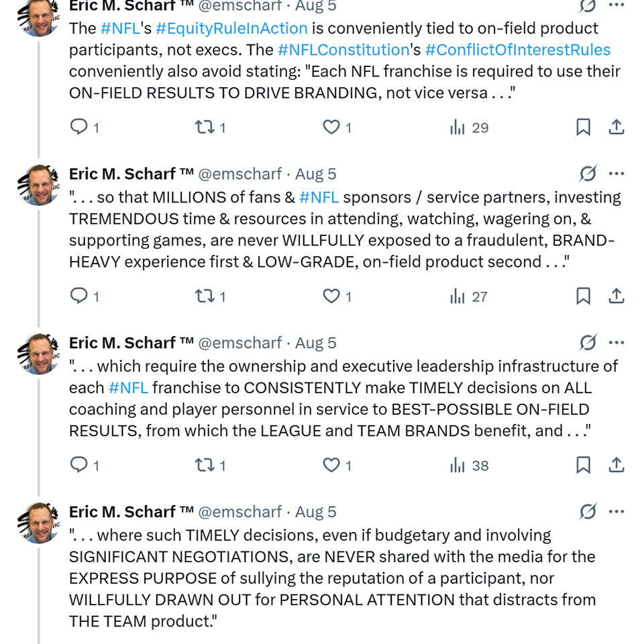Click the Aug 5 timestamp on the MILLIONS tweet
Screen dimensions: 644x644
pyautogui.click(x=316, y=174)
